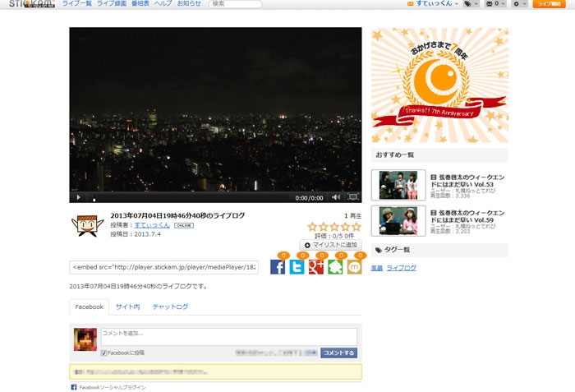Open 弦巻啓太のウィークエンドにはまだ早い Vol.59 title

click(x=467, y=217)
